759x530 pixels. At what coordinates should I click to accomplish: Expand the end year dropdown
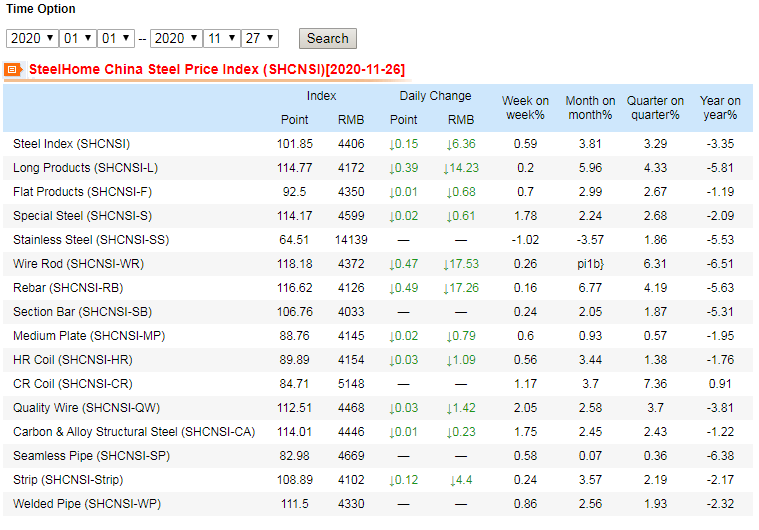click(x=173, y=38)
